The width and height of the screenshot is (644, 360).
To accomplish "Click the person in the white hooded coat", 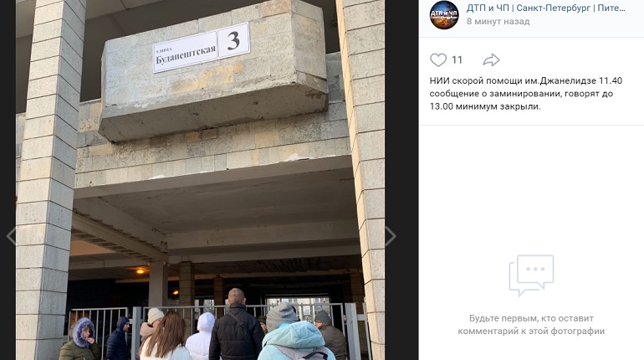I will [x=201, y=337].
